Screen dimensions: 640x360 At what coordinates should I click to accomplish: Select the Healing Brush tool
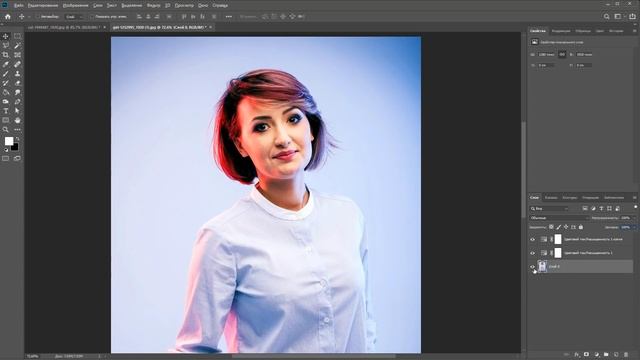click(x=17, y=64)
